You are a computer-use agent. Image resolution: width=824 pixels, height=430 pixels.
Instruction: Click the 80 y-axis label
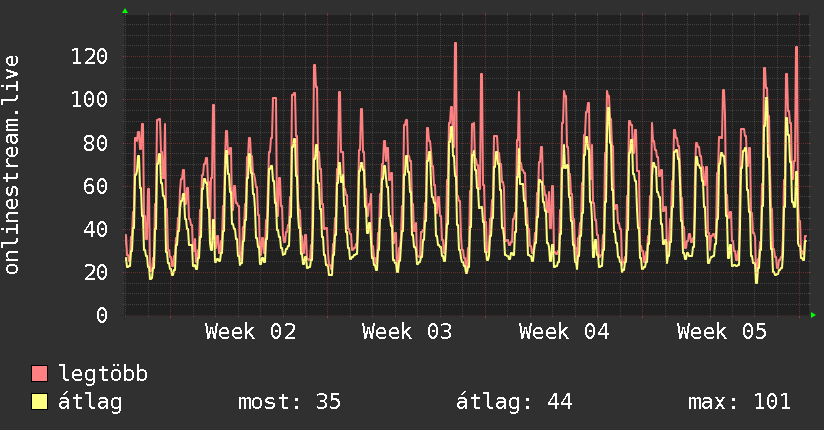96,142
